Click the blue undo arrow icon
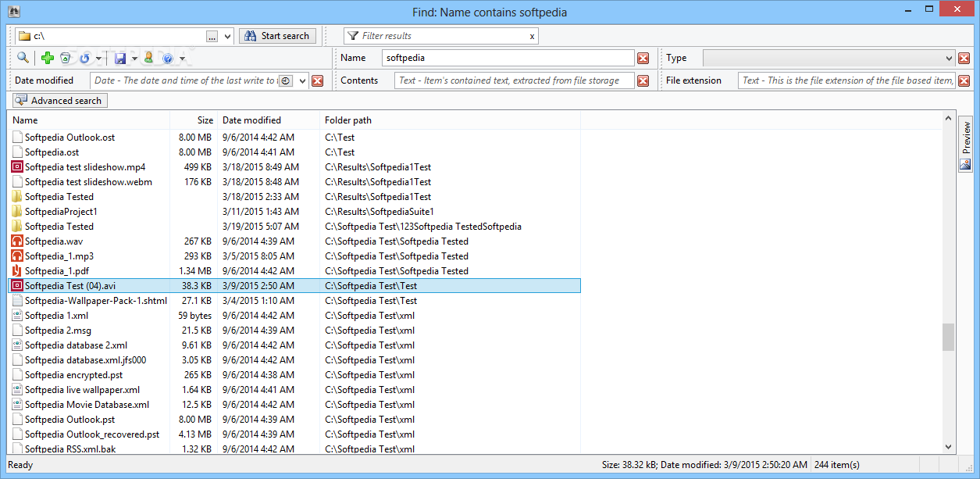Screen dimensions: 980x479 click(84, 58)
